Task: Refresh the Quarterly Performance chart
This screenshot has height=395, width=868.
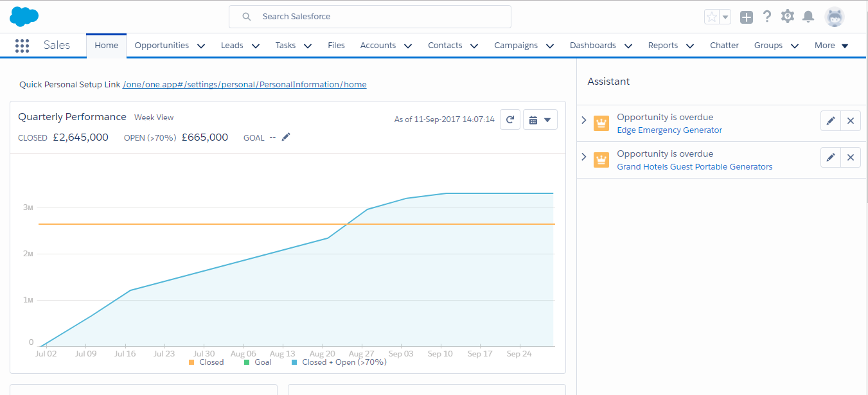Action: (509, 119)
